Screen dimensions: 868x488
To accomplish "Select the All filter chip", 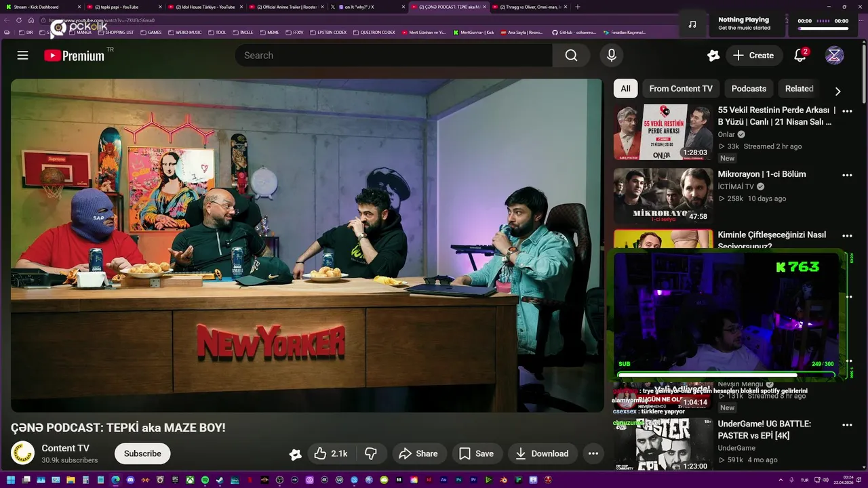I will click(625, 89).
